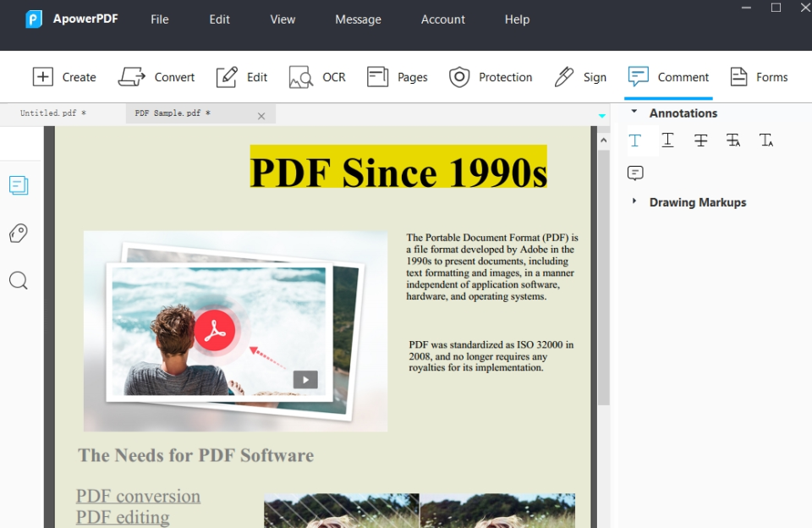Select the strikethrough text tool
The height and width of the screenshot is (528, 812).
(700, 140)
